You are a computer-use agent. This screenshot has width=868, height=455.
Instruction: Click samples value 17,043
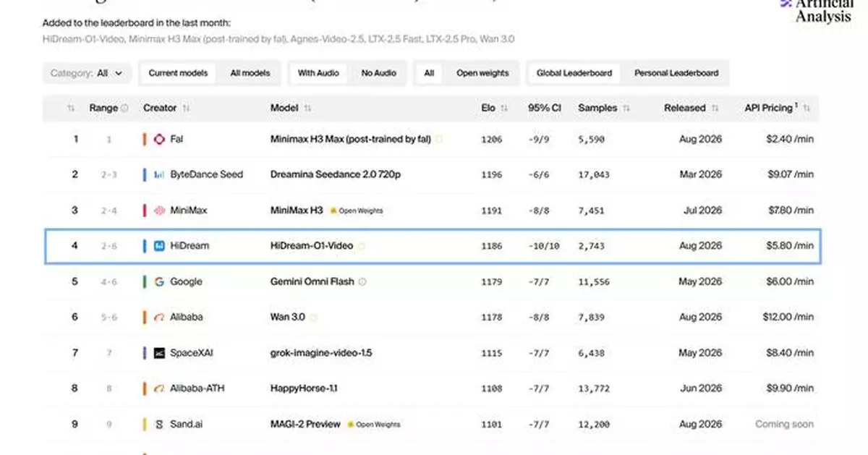[x=593, y=174]
